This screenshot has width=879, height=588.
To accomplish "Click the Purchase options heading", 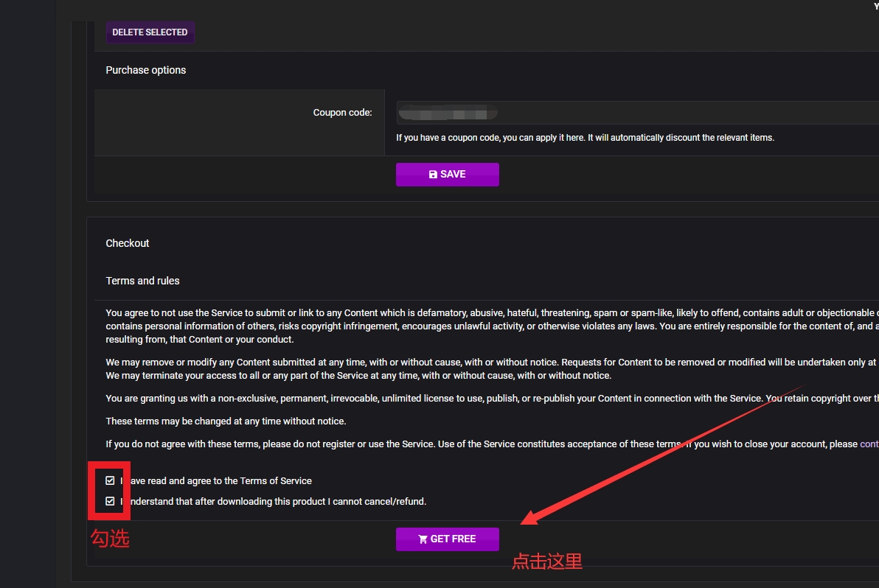I will click(146, 70).
